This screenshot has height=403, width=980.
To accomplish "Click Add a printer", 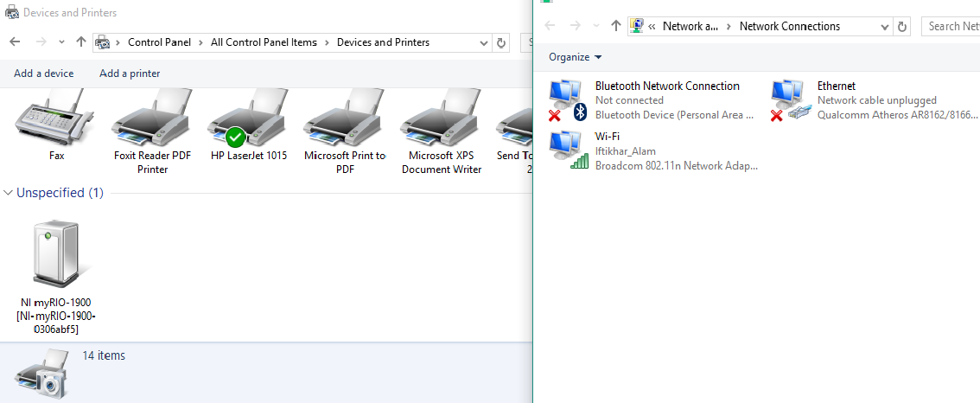I will pos(130,74).
